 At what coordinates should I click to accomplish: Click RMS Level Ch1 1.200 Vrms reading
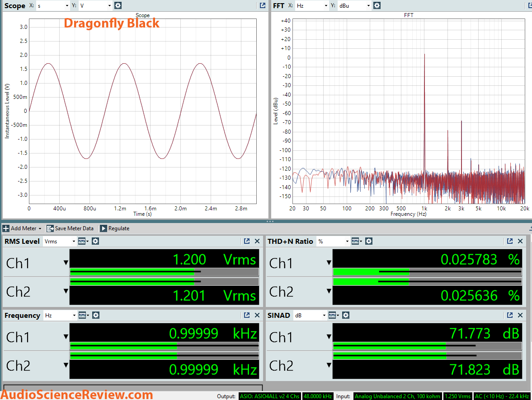(x=214, y=260)
